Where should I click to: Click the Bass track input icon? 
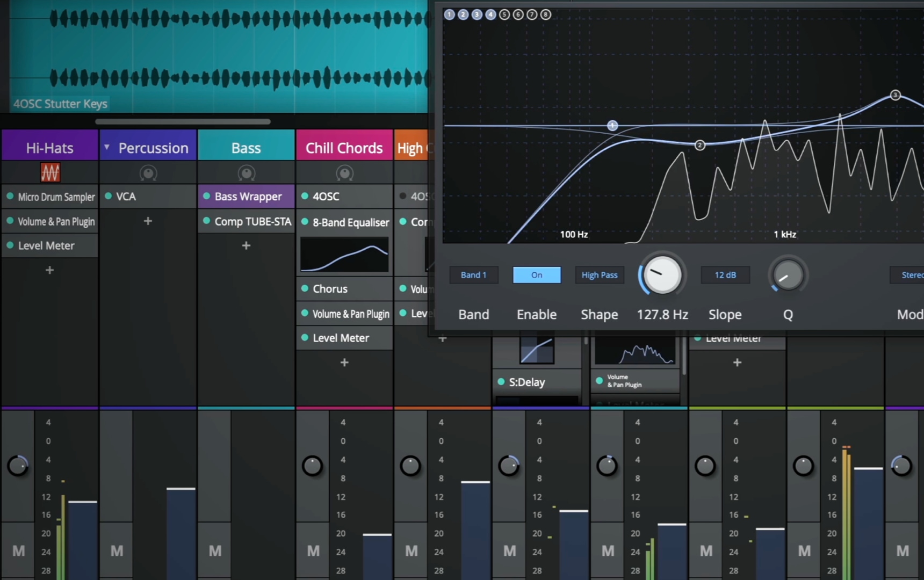(247, 173)
